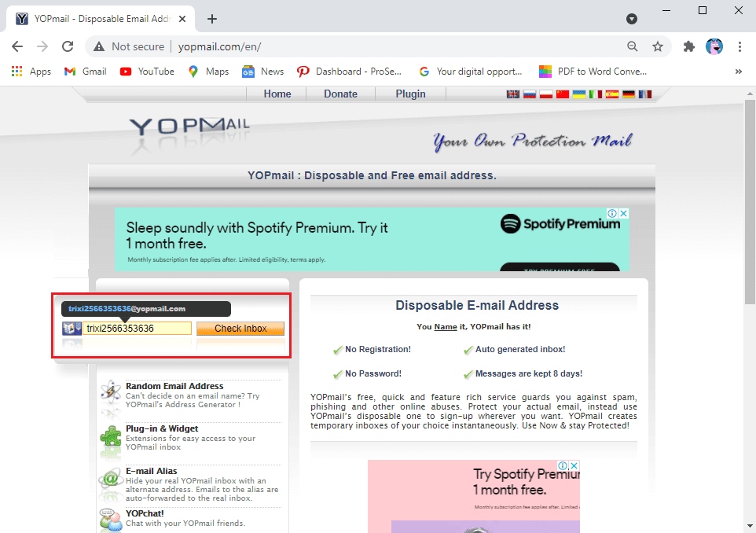The width and height of the screenshot is (756, 533).
Task: Click the email name input field
Action: (x=137, y=329)
